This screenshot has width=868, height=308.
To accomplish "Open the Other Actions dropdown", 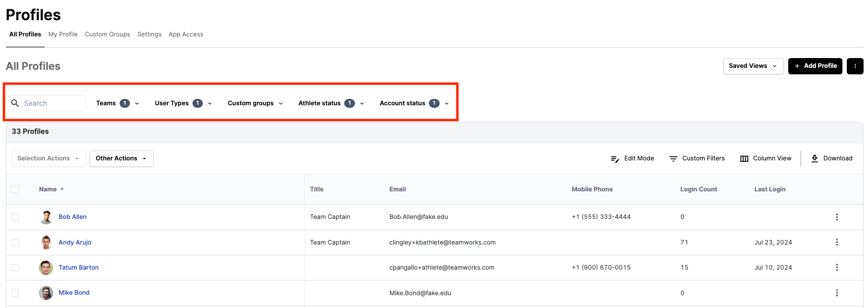I will coord(121,158).
